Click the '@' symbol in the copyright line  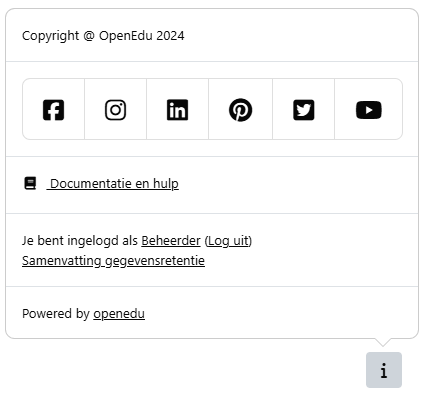(x=89, y=36)
